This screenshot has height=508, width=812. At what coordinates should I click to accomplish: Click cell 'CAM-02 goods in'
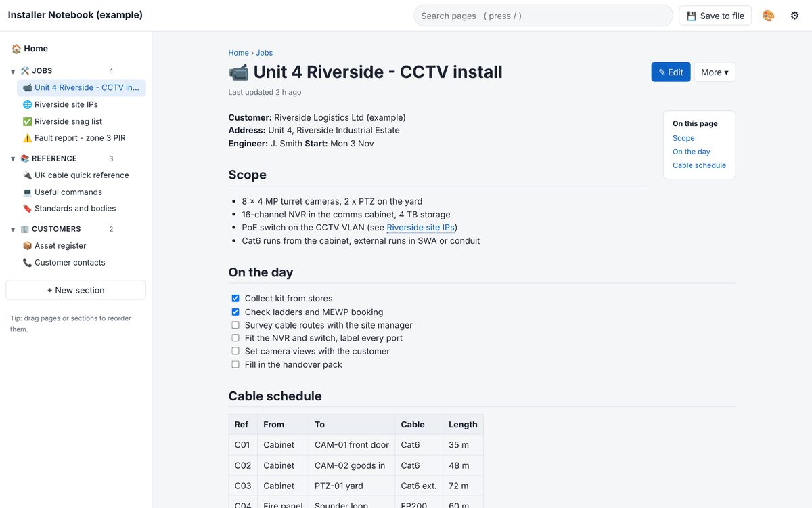(352, 465)
